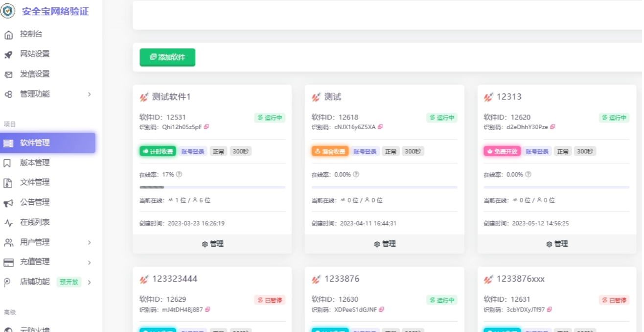
Task: Copy identifier code XDPeeS1dGJNF
Action: point(381,309)
